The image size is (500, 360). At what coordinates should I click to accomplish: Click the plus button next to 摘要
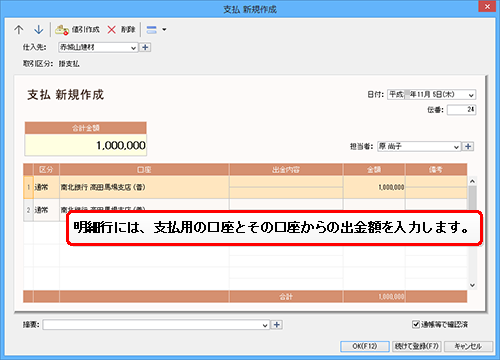tap(277, 325)
